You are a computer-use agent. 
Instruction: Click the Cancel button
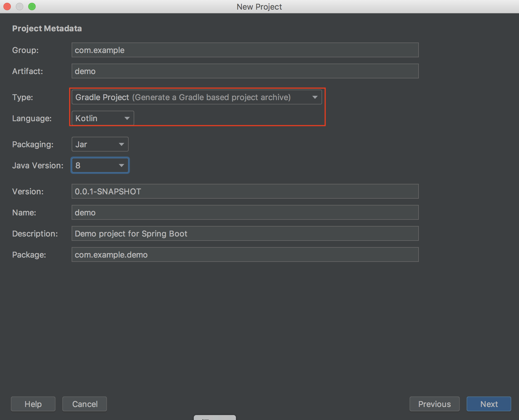(x=85, y=404)
